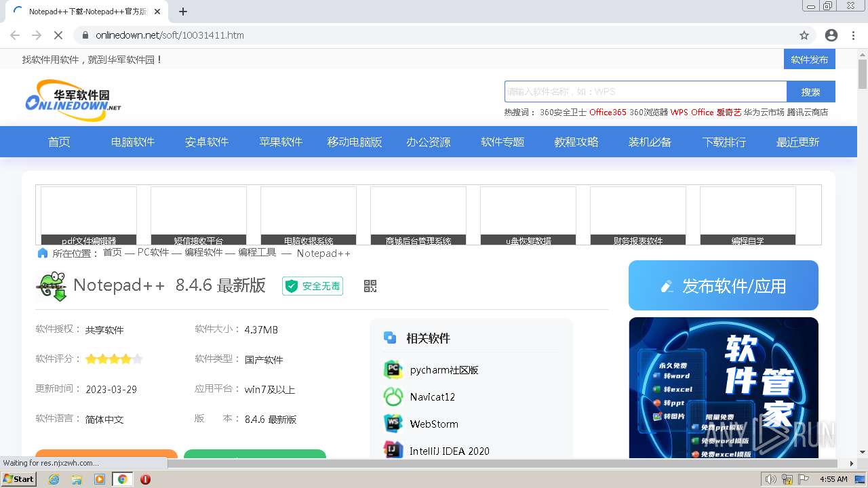Screen dimensions: 868x488
Task: Click the volume speaker tray icon
Action: (771, 479)
